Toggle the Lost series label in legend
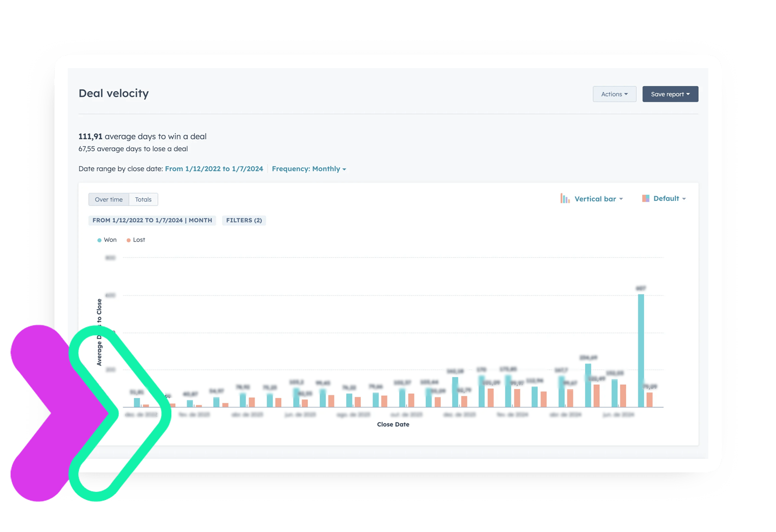This screenshot has width=776, height=532. pyautogui.click(x=139, y=240)
